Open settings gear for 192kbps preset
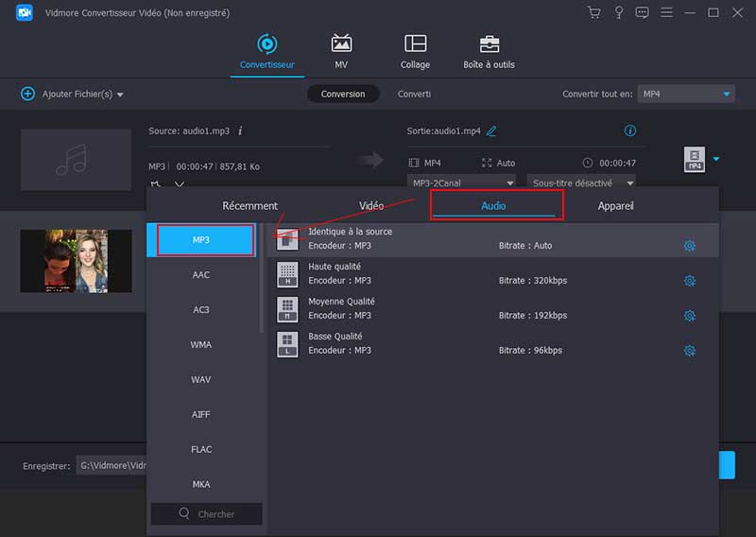 690,316
